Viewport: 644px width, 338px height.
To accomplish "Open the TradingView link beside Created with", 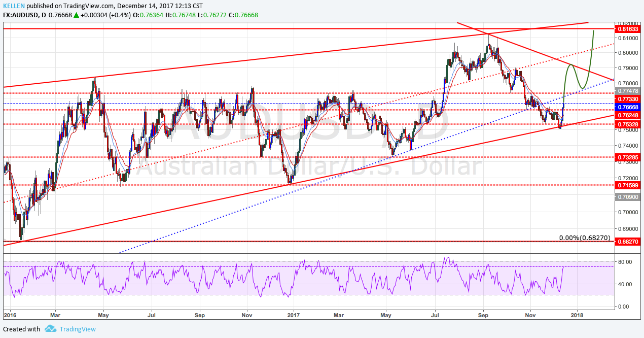I will point(78,329).
